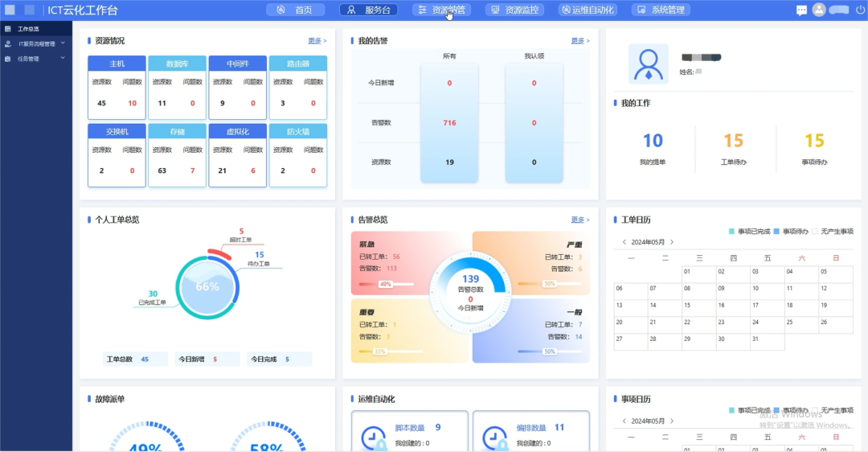The height and width of the screenshot is (452, 868).
Task: Click the 已完成工单 30 label
Action: (152, 298)
